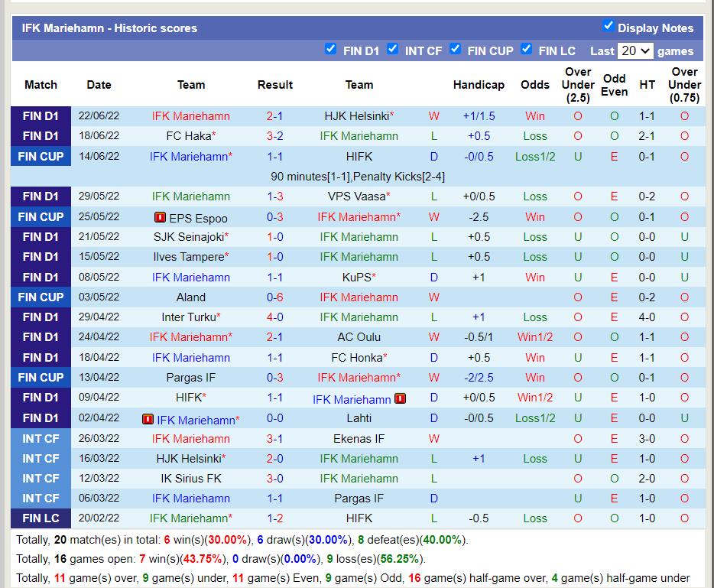The height and width of the screenshot is (588, 714).
Task: View the 0-6 match result
Action: pos(275,297)
